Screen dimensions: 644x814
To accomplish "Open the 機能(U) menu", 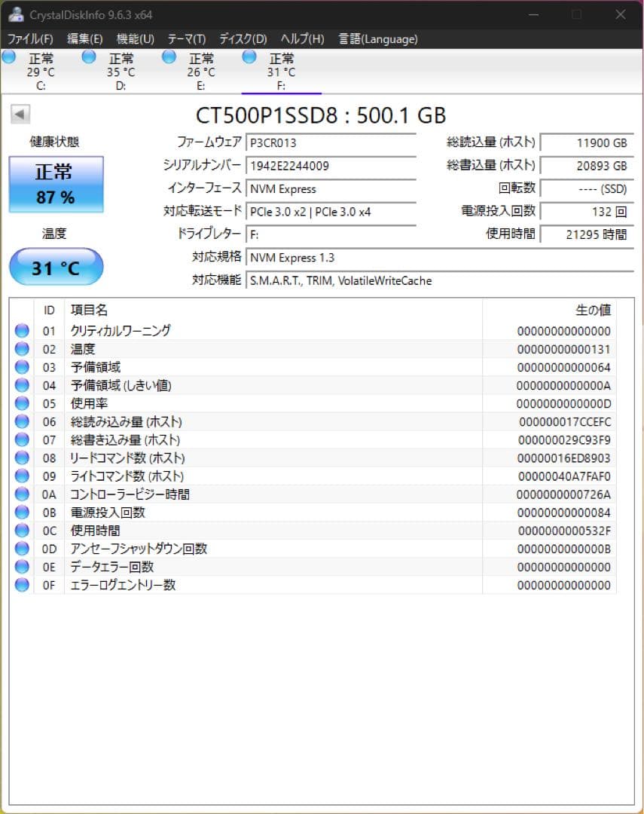I will coord(135,39).
